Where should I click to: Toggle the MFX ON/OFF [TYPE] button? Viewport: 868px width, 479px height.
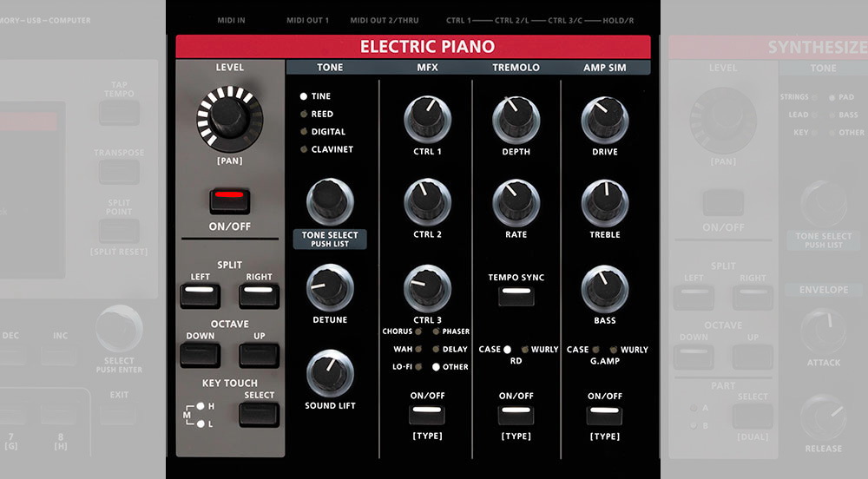coord(427,415)
